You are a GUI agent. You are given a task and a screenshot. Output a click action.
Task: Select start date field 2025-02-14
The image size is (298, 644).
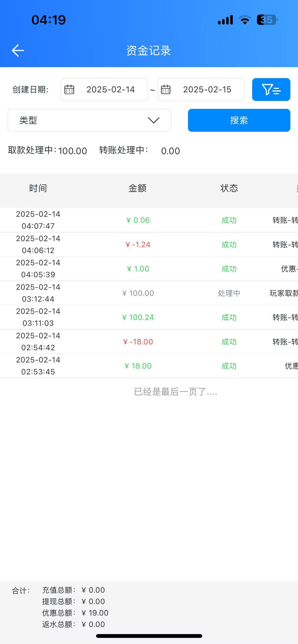[x=111, y=90]
